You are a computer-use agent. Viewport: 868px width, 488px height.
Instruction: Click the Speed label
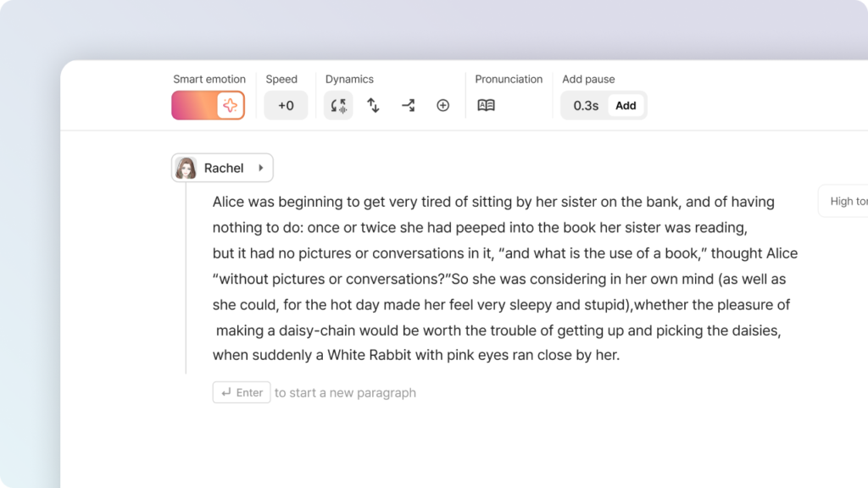coord(281,79)
